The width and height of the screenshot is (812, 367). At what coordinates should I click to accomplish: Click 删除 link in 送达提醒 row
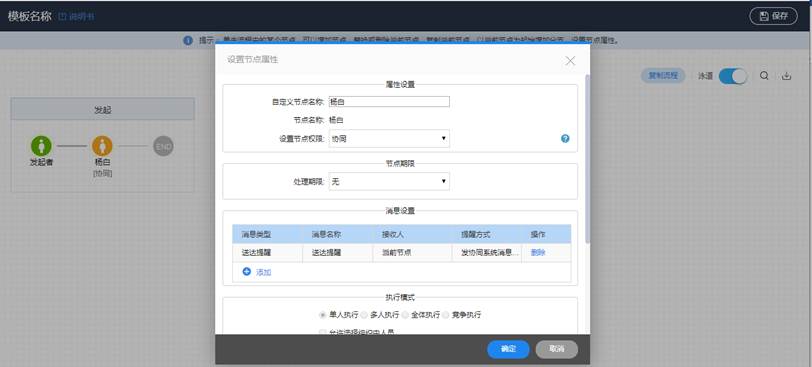pyautogui.click(x=538, y=253)
